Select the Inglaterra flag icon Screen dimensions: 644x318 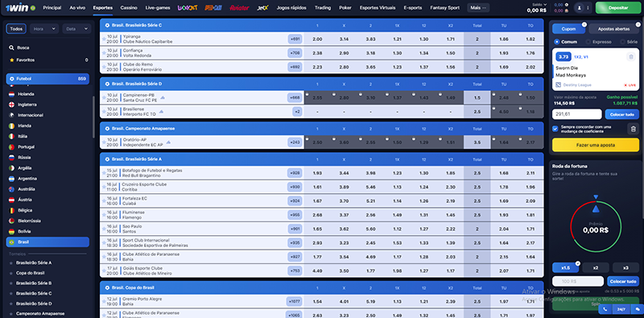click(x=11, y=105)
